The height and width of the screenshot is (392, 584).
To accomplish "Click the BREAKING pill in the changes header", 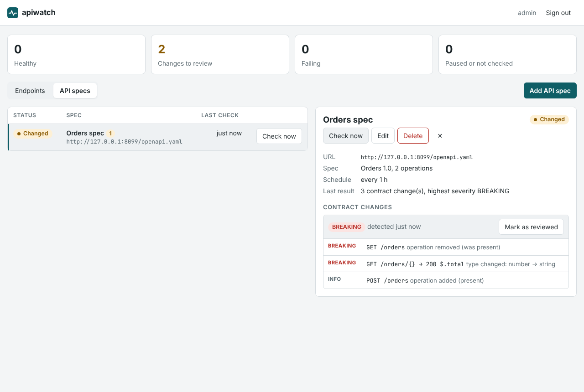I will point(347,227).
